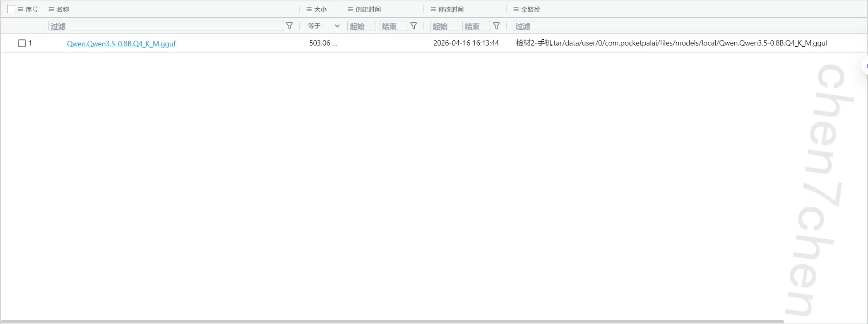Check the box for row 1
Screen dimensions: 868x324
pyautogui.click(x=22, y=43)
